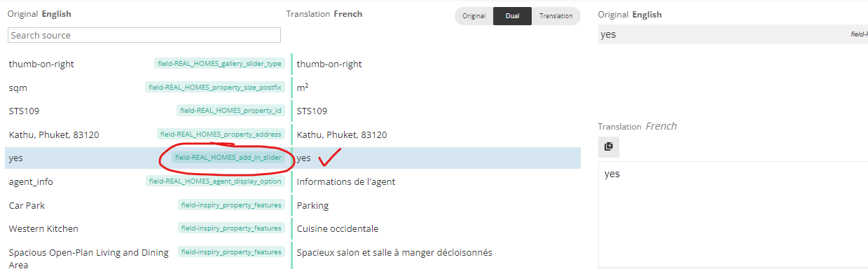
Task: Click the Parking French translation
Action: (313, 205)
